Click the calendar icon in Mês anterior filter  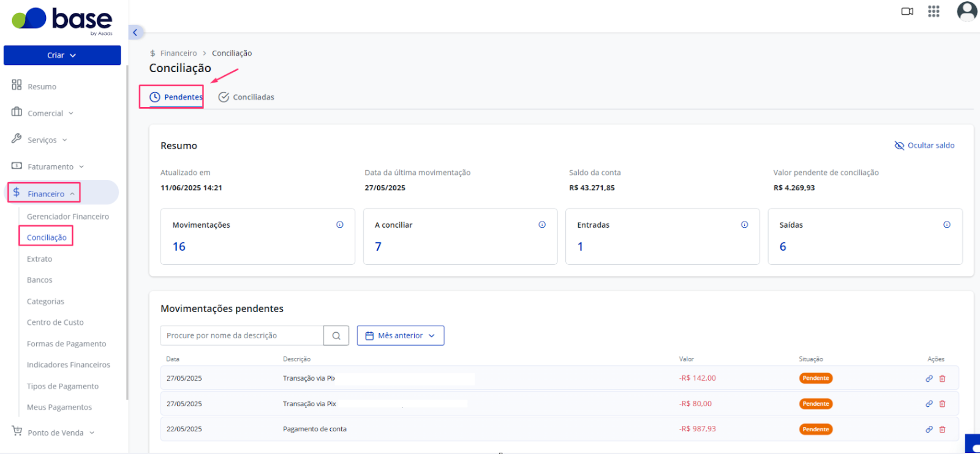369,336
